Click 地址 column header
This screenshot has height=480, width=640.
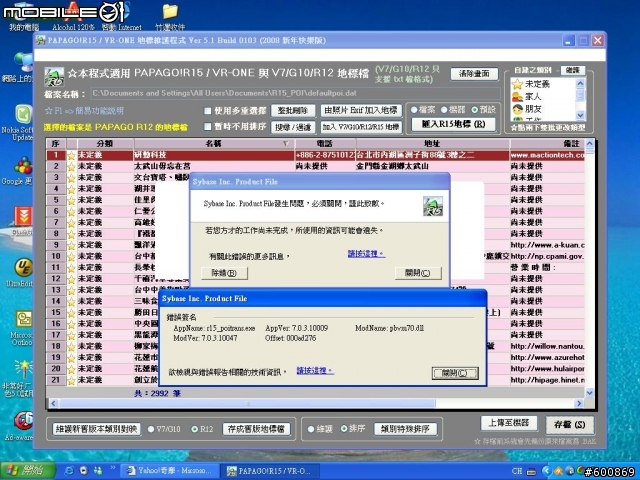point(432,144)
